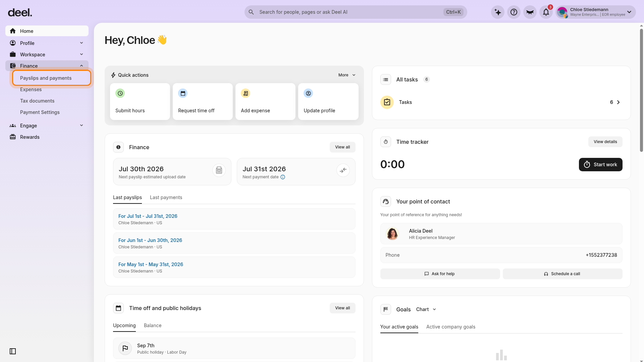Click Chloe Stiedemann's avatar picture
The height and width of the screenshot is (362, 644).
coord(562,12)
